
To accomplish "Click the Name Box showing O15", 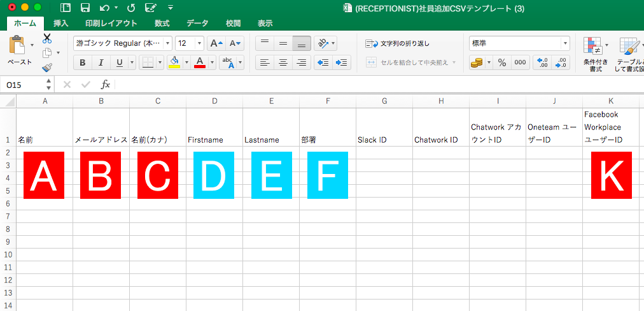I will (x=24, y=85).
